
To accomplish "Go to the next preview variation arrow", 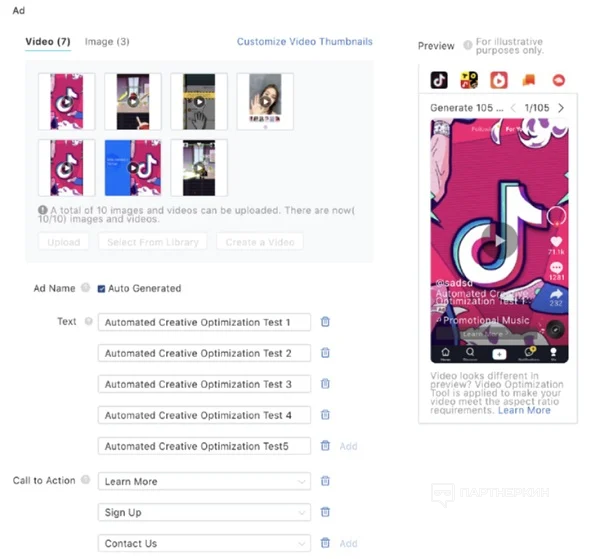I will point(561,108).
